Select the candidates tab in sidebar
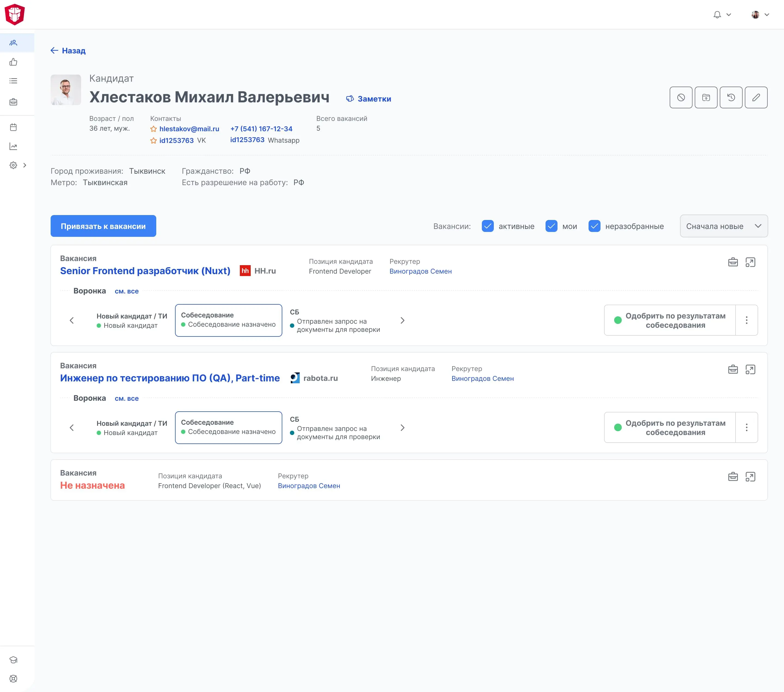This screenshot has width=784, height=692. click(13, 42)
